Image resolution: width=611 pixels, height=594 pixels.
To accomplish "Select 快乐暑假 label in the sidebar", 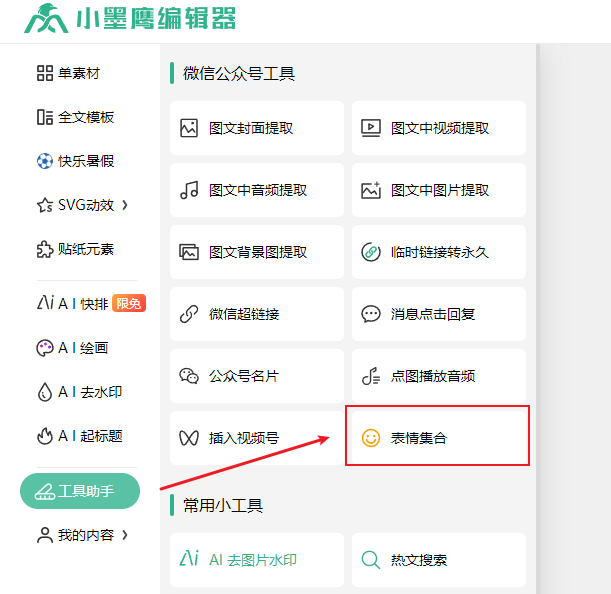I will click(x=86, y=161).
